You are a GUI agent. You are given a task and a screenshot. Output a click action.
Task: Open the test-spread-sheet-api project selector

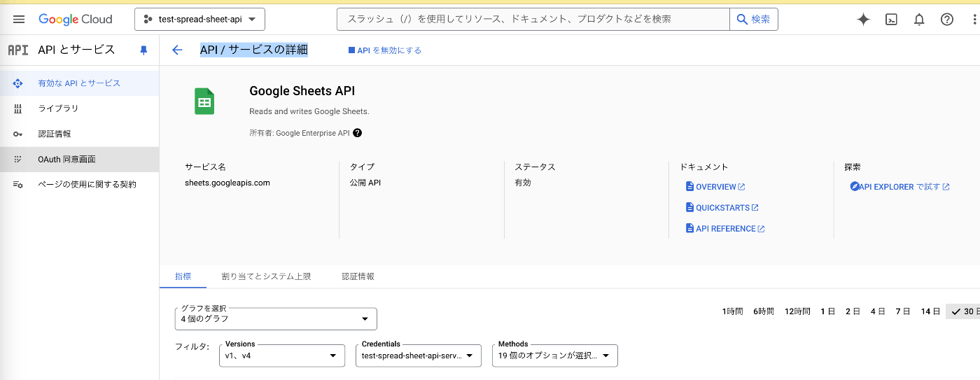coord(199,20)
